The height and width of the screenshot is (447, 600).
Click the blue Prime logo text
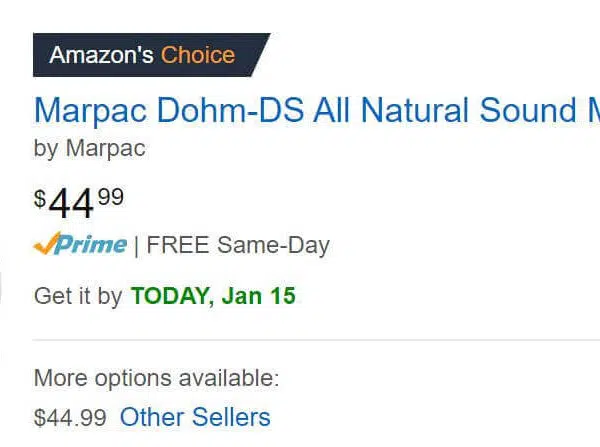click(91, 244)
